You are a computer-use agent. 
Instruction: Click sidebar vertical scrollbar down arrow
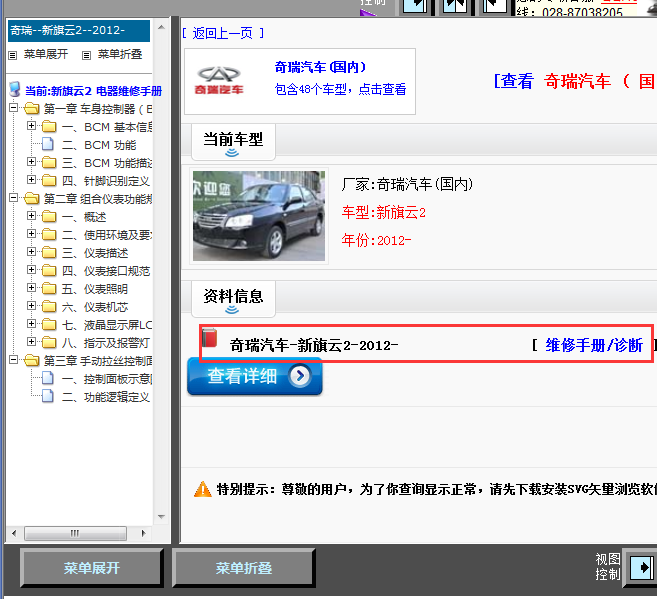coord(161,516)
